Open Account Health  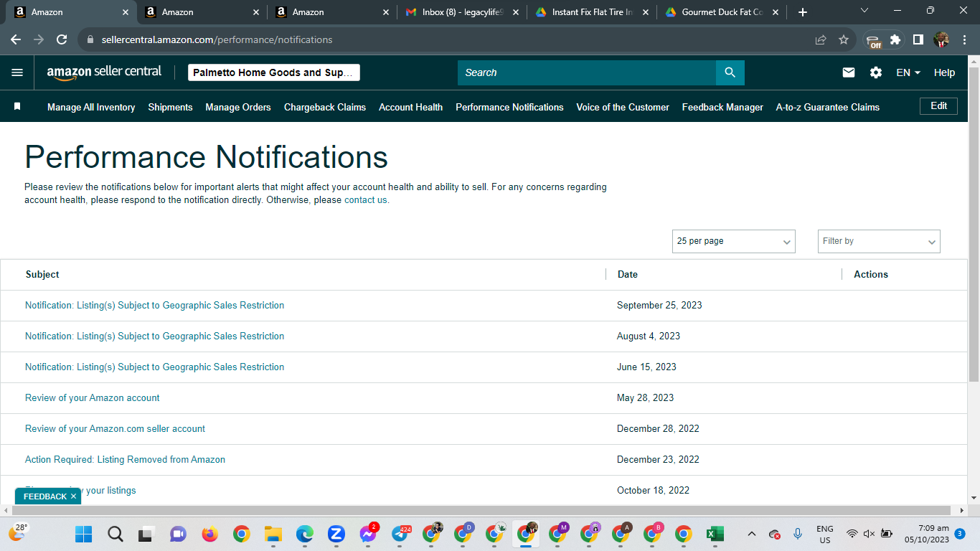click(x=410, y=107)
